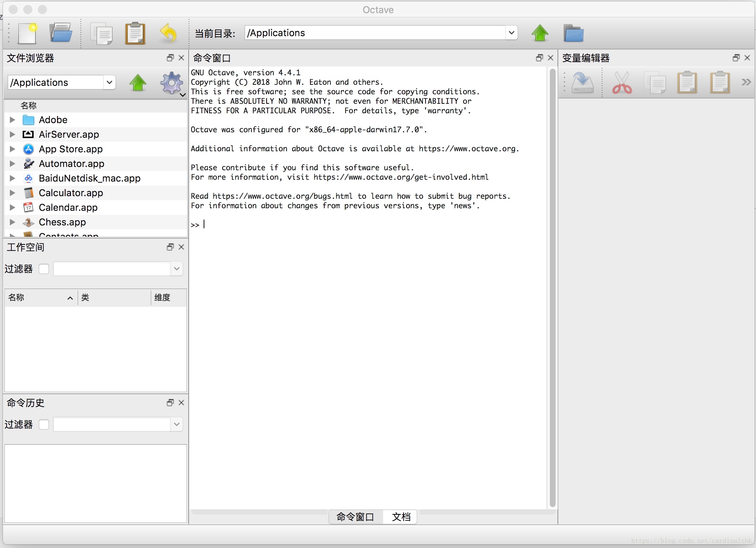Expand the AirServer.app item
The image size is (756, 548).
click(12, 134)
